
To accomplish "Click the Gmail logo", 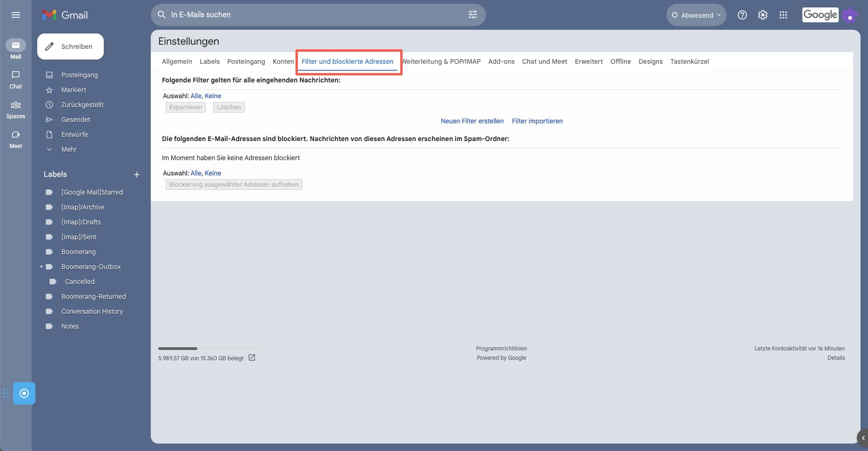I will click(x=64, y=14).
